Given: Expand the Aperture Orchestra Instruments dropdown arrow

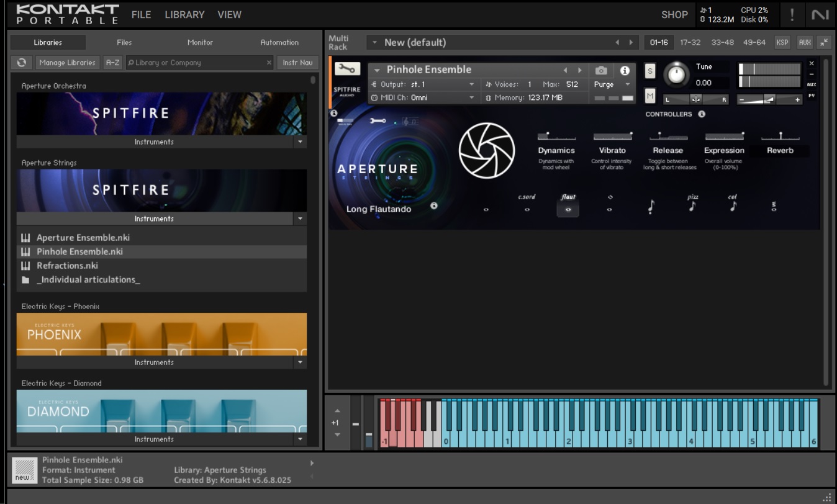Looking at the screenshot, I should (300, 142).
